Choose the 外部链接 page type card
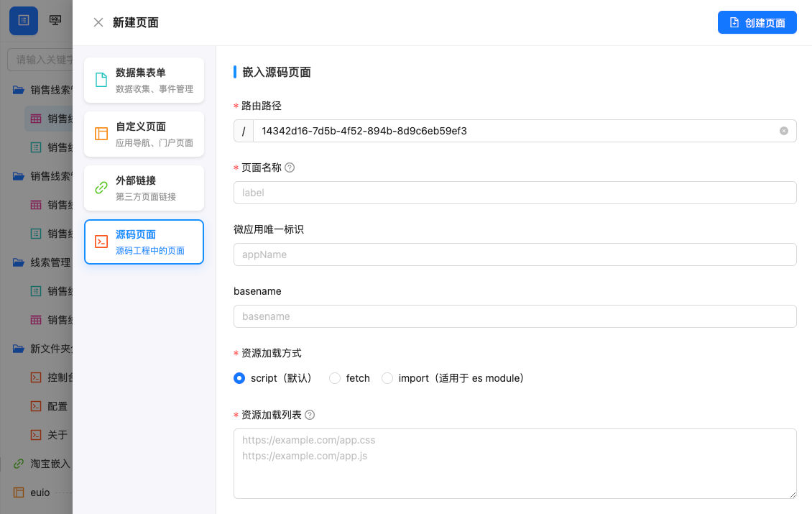Screen dimensions: 812x514 [144, 188]
